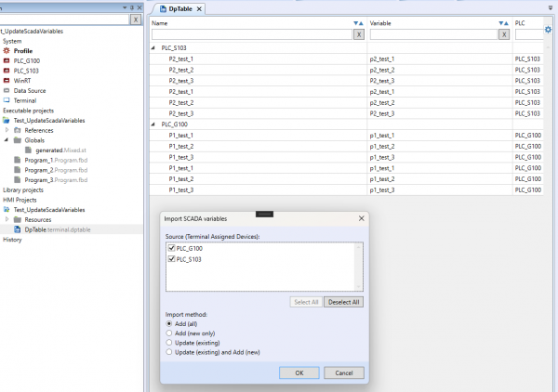Click Select All button
This screenshot has height=392, width=558.
click(306, 302)
